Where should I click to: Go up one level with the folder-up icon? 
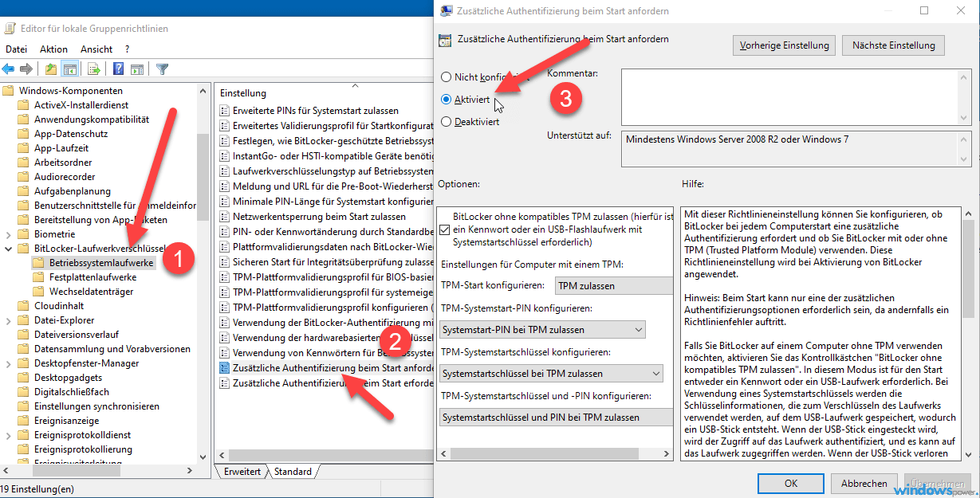click(51, 69)
